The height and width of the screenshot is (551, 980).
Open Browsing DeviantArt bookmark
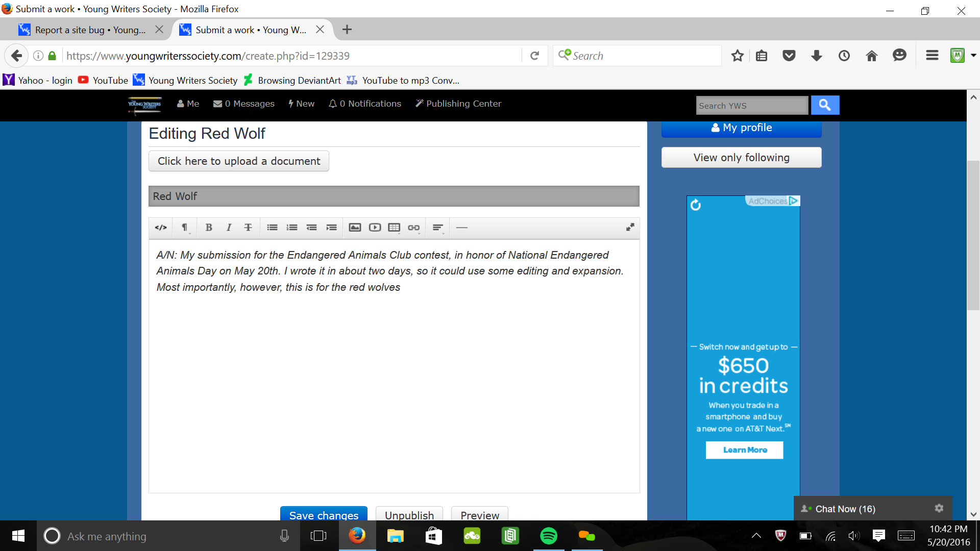tap(292, 80)
